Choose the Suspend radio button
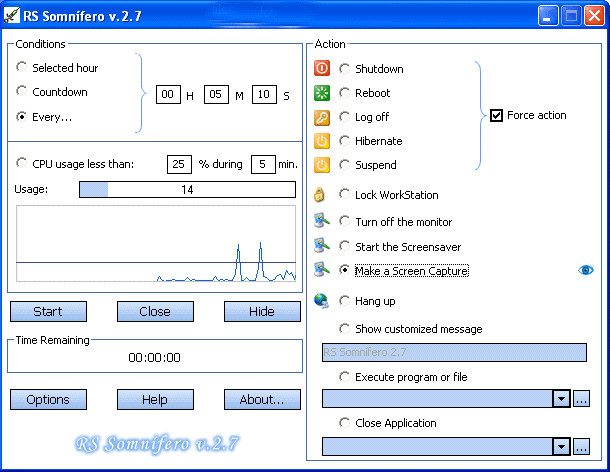 click(x=344, y=165)
